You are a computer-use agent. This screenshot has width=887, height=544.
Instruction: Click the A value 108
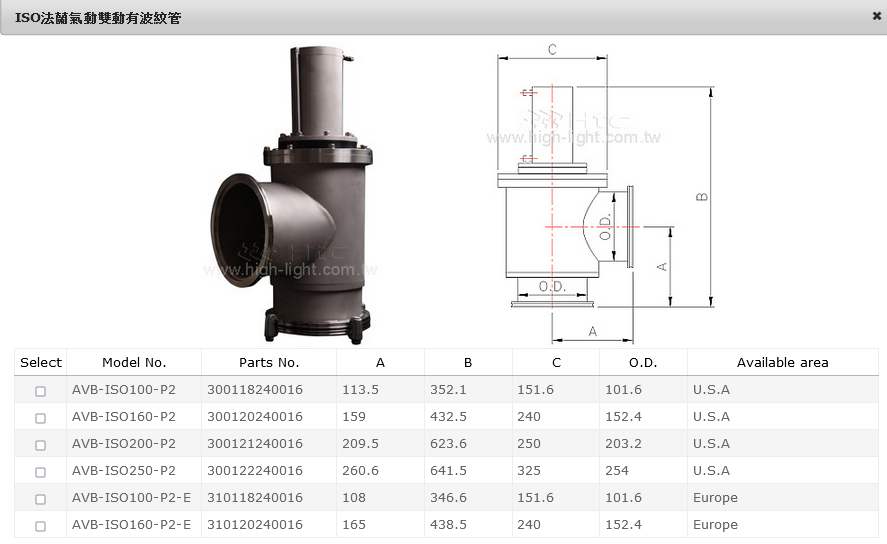pos(354,498)
